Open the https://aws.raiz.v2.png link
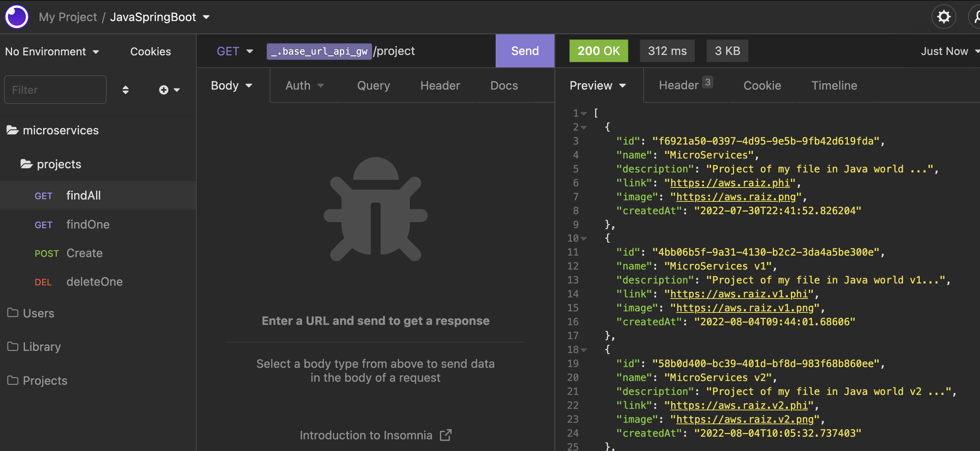 pos(745,419)
